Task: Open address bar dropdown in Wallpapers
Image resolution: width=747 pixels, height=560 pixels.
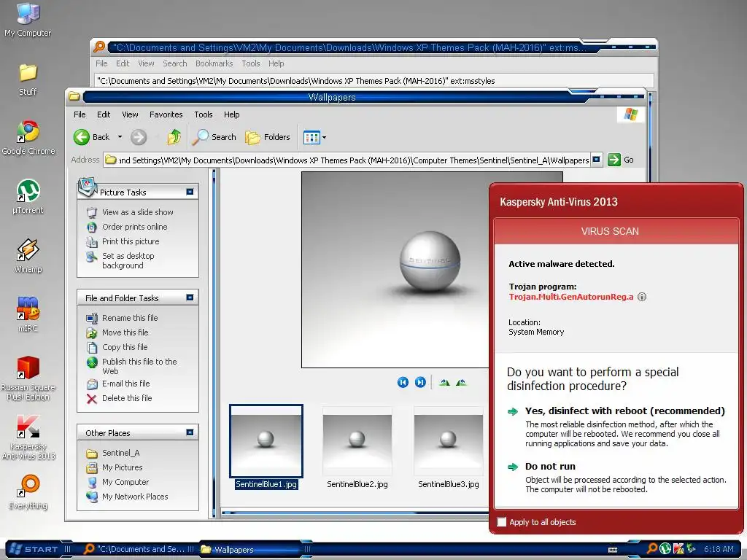Action: (596, 160)
